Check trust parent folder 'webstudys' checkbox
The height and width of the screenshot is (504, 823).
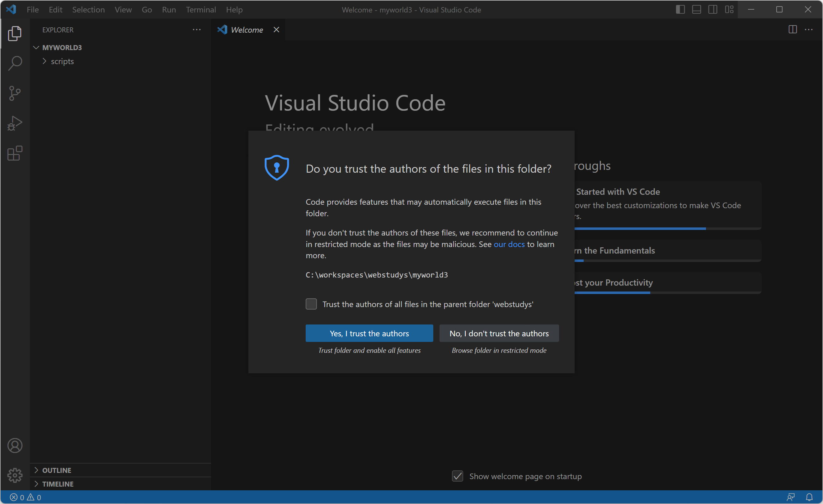click(x=311, y=304)
